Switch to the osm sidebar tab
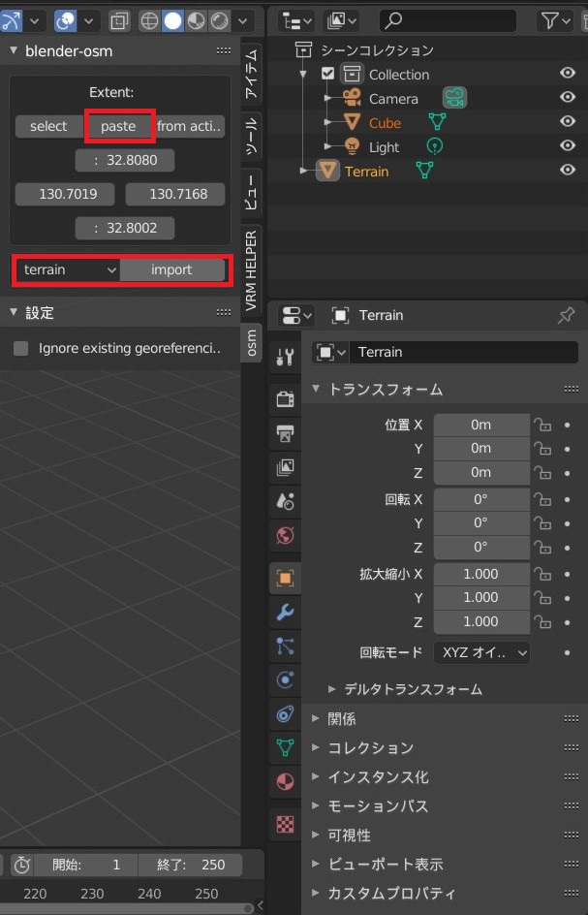 [x=252, y=343]
